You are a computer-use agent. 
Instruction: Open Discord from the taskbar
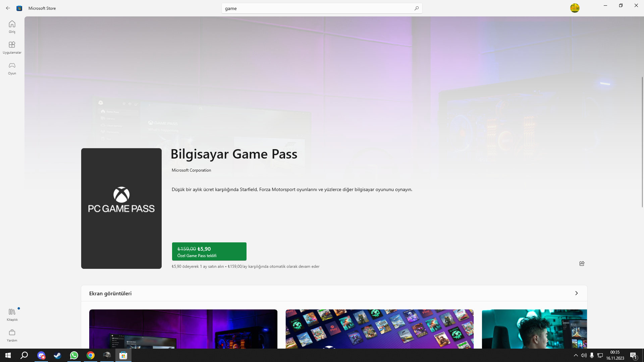[41, 355]
